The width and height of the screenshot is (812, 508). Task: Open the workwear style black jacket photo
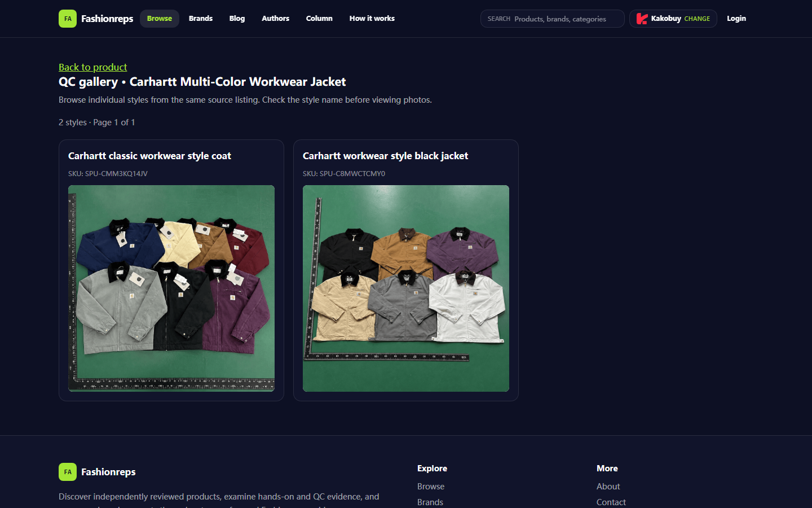[x=406, y=288]
